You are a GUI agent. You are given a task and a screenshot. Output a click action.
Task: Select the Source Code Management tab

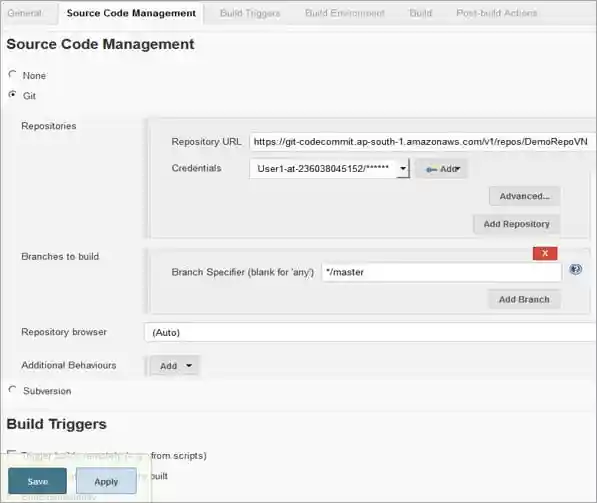coord(131,13)
